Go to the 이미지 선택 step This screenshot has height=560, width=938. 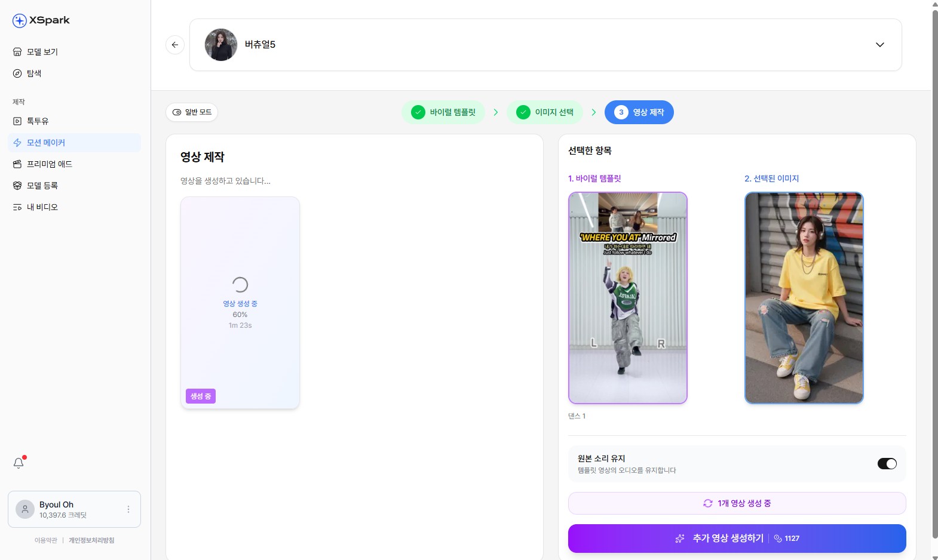coord(545,112)
